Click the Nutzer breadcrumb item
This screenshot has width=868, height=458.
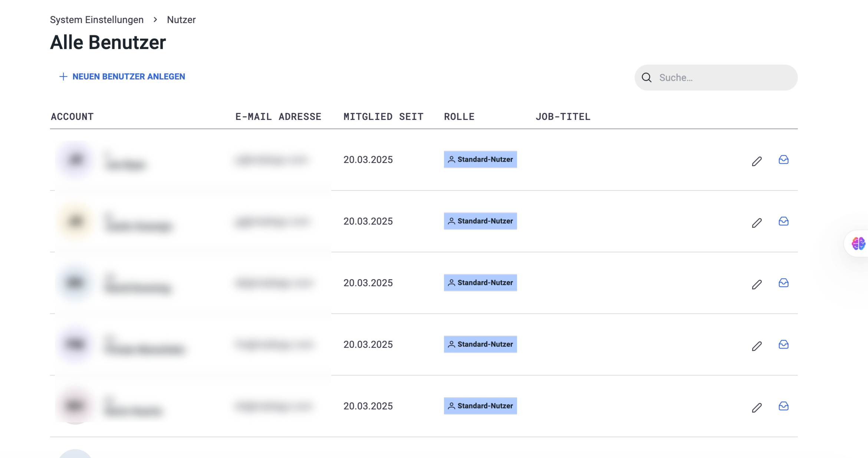pos(181,20)
